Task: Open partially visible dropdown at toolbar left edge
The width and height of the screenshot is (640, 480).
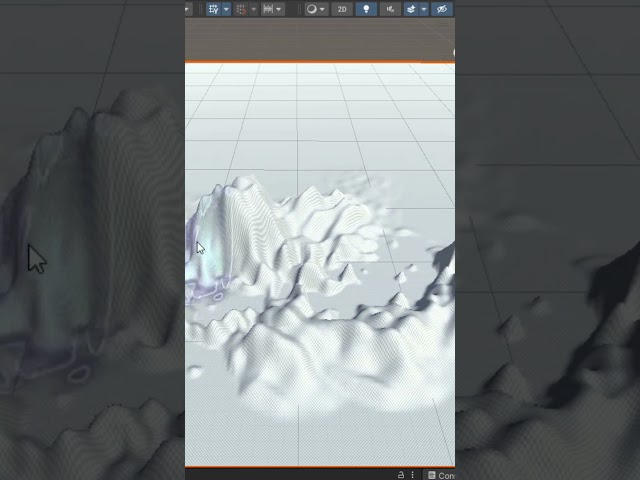Action: tap(188, 9)
